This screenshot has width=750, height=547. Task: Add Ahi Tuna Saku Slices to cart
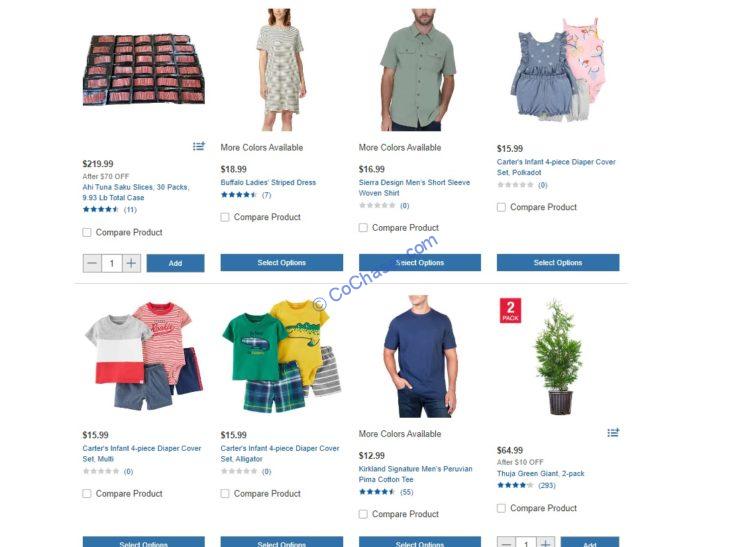tap(176, 263)
